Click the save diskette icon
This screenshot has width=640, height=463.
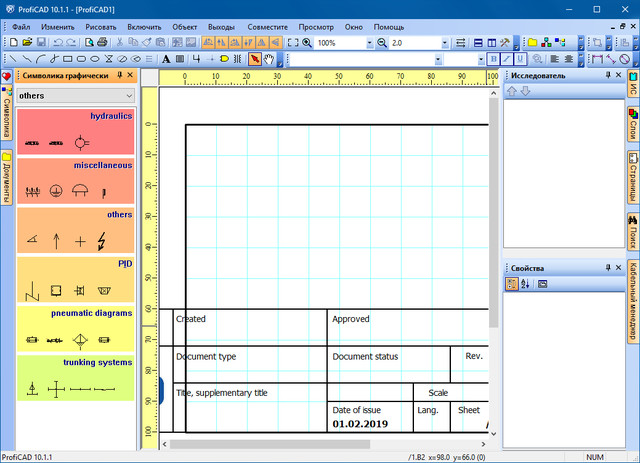pyautogui.click(x=41, y=43)
